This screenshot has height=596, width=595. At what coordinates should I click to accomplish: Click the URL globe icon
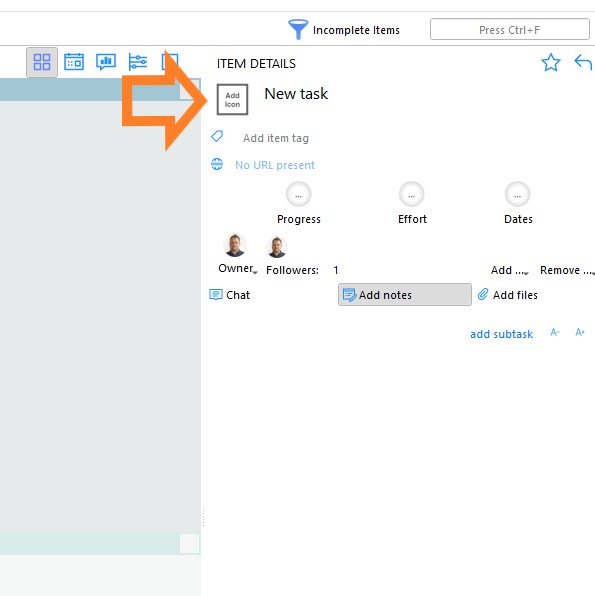pos(217,164)
